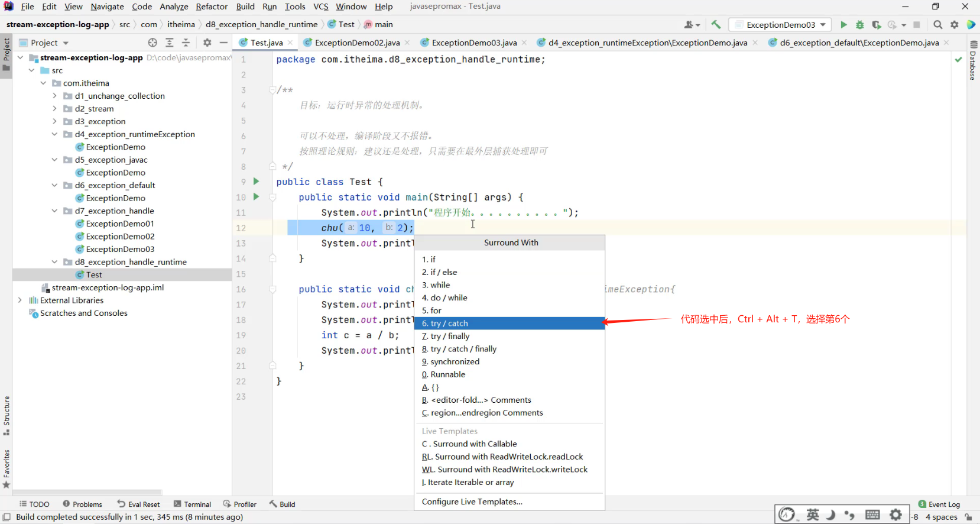Collapse the d8_exception_handle_runtime package
The width and height of the screenshot is (980, 524).
tap(54, 262)
